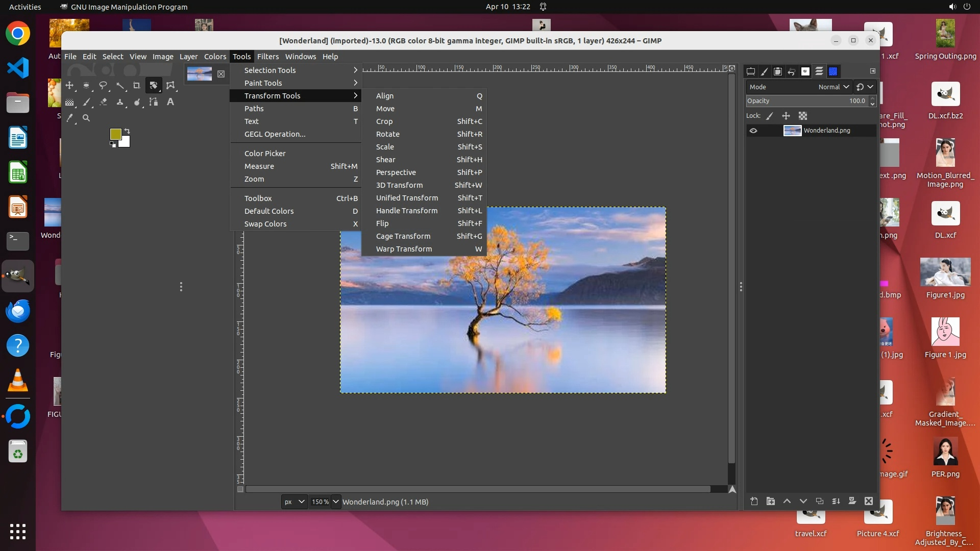The height and width of the screenshot is (551, 980).
Task: Click the Swap Colors menu entry
Action: (265, 224)
